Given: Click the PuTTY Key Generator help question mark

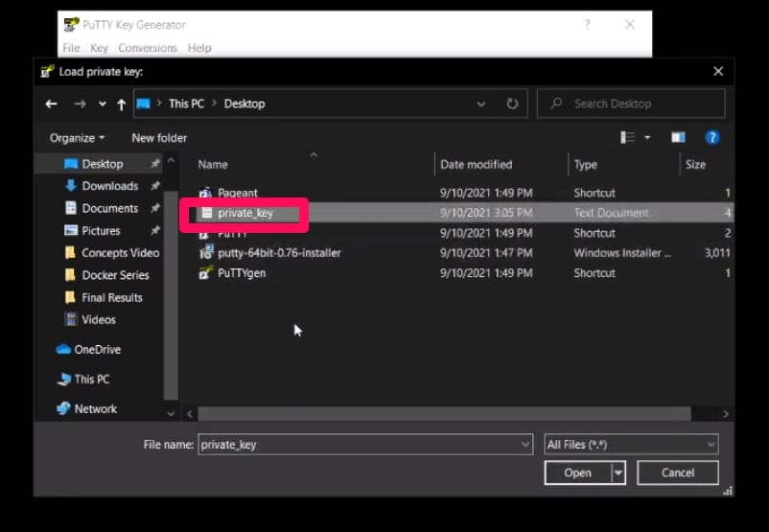Looking at the screenshot, I should pyautogui.click(x=587, y=25).
